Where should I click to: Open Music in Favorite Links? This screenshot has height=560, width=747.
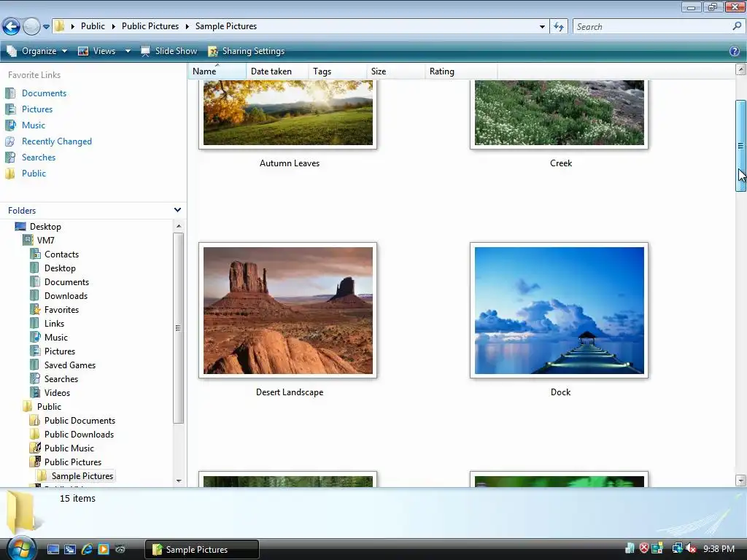34,125
